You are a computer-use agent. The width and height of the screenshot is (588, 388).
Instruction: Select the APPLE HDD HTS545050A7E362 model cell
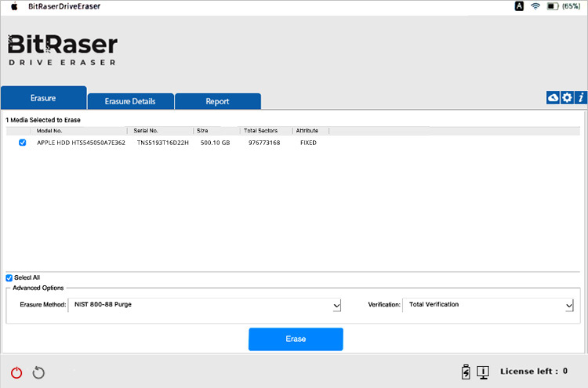(81, 143)
